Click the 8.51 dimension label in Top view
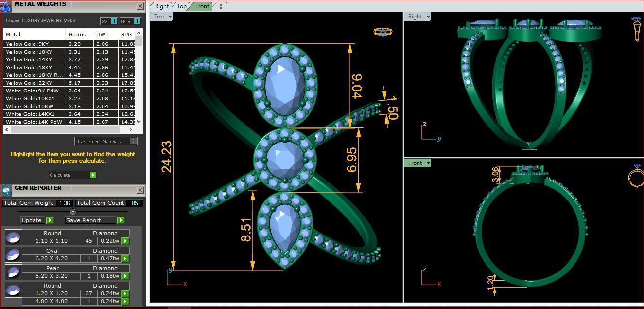 tap(246, 230)
